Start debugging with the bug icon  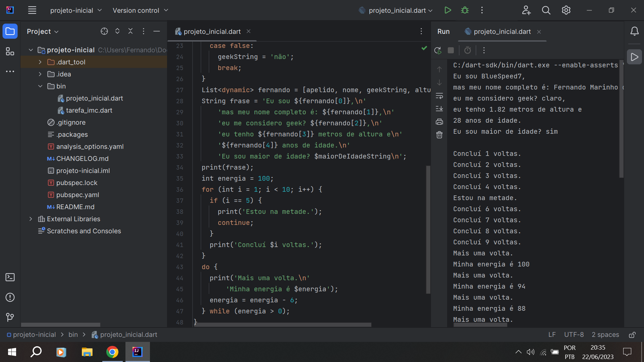(x=465, y=10)
